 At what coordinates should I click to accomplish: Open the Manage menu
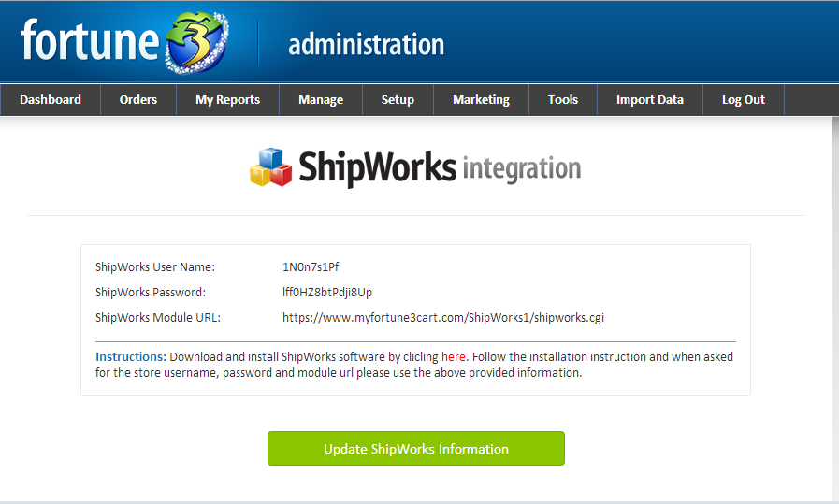click(x=321, y=99)
